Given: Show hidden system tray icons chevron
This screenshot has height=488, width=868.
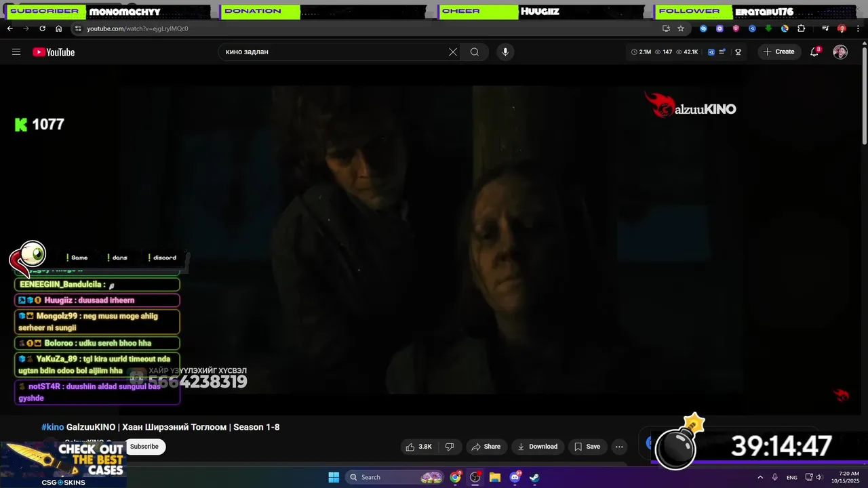Looking at the screenshot, I should point(760,477).
